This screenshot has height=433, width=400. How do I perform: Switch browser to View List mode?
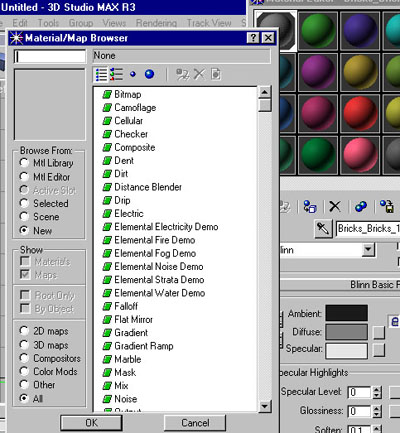point(101,74)
